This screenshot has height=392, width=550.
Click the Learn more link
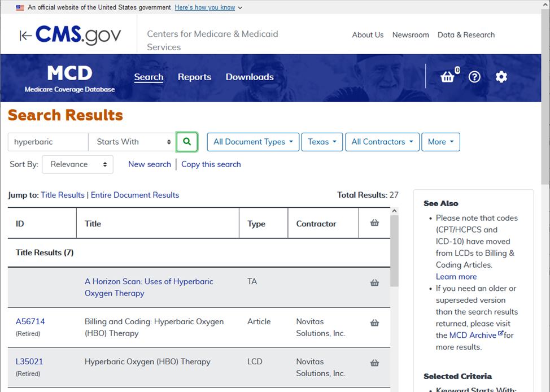click(456, 277)
